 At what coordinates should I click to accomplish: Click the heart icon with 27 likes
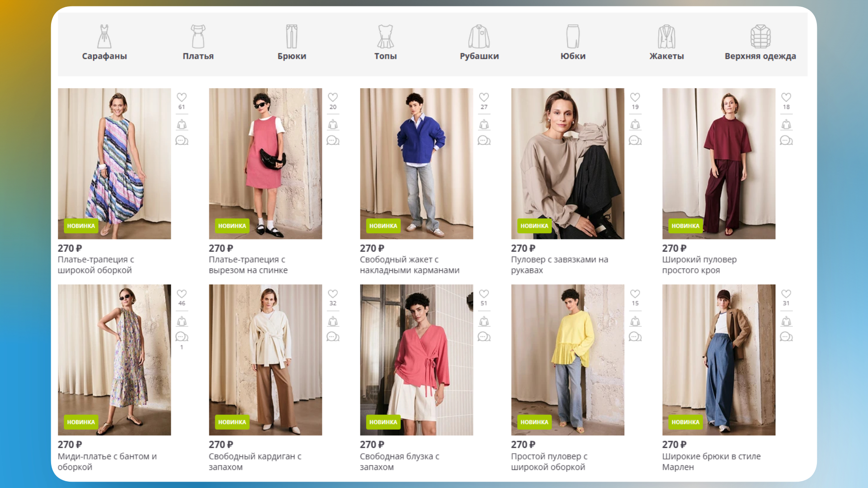point(484,97)
